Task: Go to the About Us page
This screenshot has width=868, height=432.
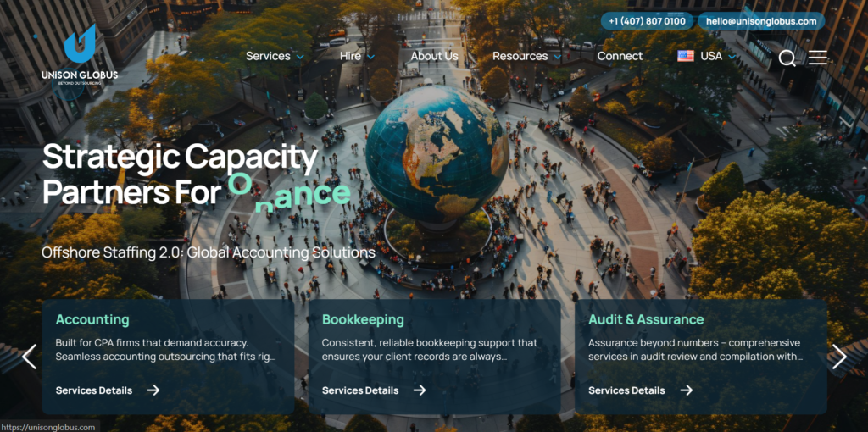Action: click(x=435, y=56)
